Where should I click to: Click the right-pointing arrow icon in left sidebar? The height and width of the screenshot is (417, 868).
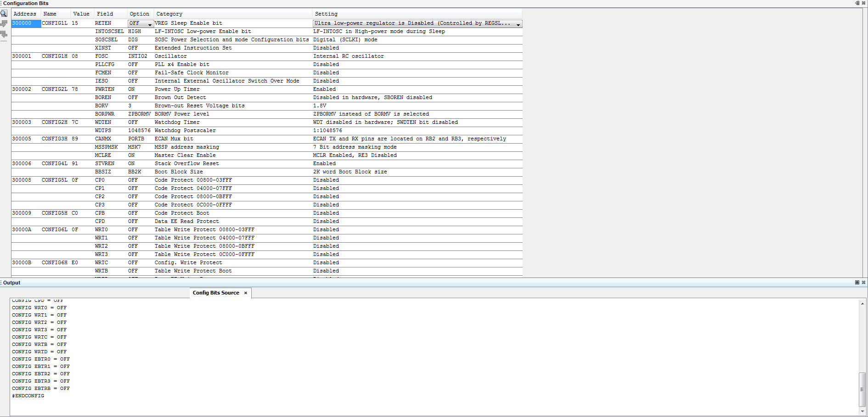(4, 24)
